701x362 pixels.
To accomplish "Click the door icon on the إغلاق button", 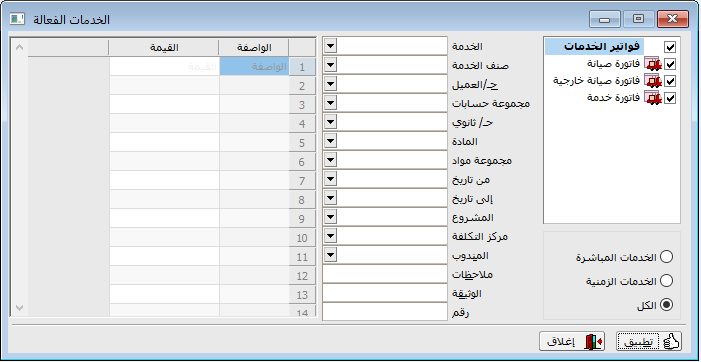I will pyautogui.click(x=594, y=342).
